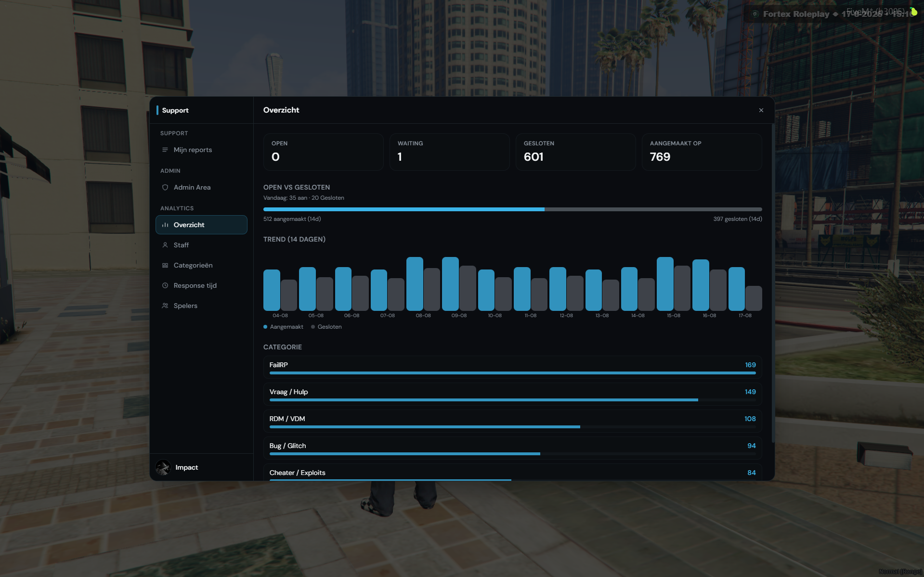Select the RDM / VDM category row

coord(513,422)
